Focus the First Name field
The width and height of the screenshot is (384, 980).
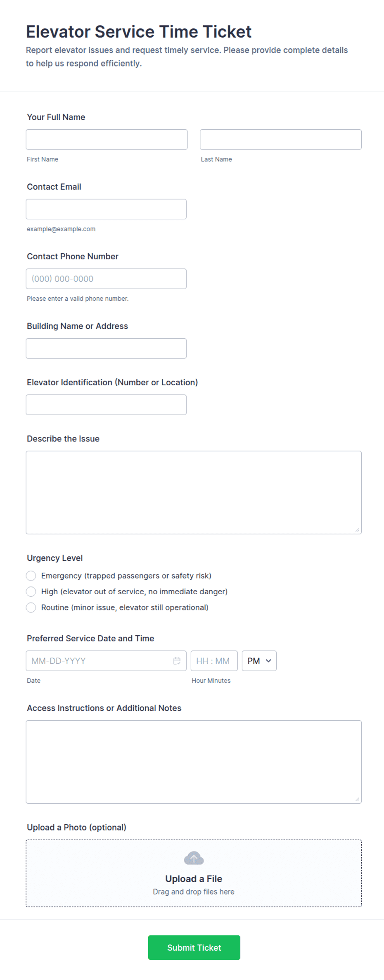point(107,140)
